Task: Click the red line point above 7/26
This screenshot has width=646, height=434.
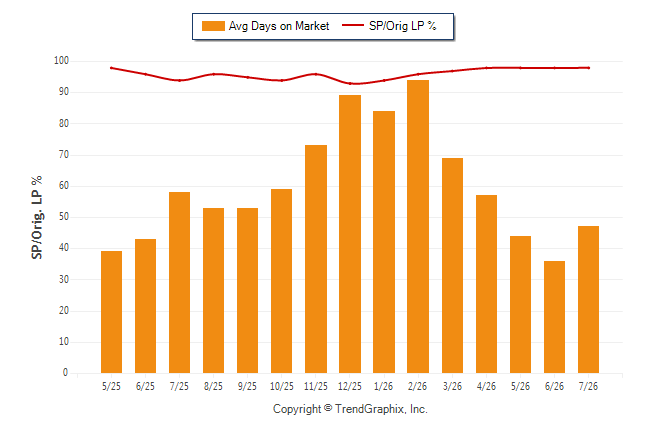Action: (588, 68)
